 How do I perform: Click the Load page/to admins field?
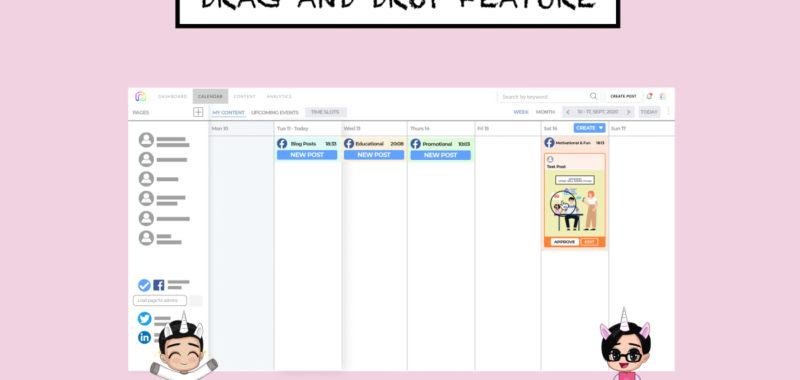[x=160, y=300]
